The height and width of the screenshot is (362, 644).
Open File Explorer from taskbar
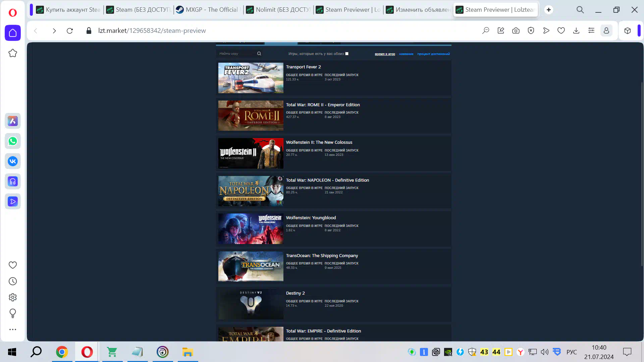[x=187, y=352]
